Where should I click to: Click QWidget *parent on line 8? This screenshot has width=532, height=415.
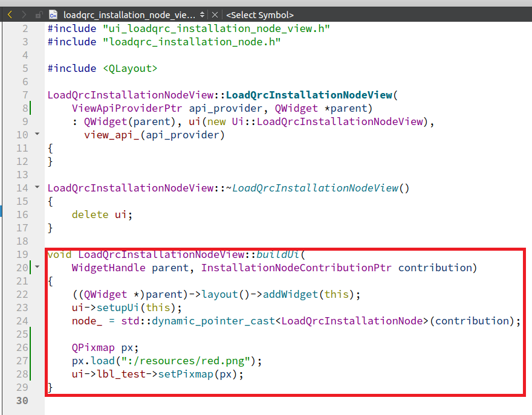pyautogui.click(x=321, y=108)
